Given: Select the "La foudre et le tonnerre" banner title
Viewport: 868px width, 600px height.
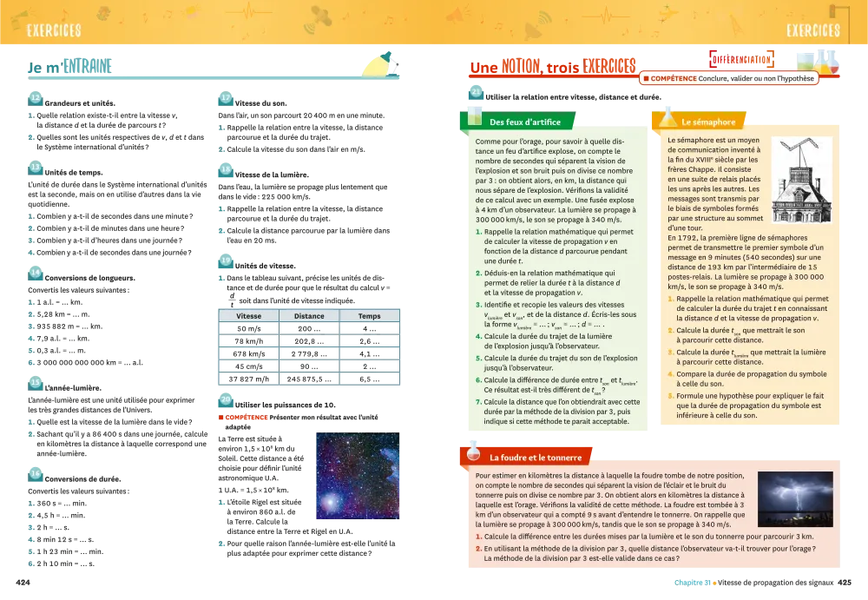Looking at the screenshot, I should click(x=536, y=458).
